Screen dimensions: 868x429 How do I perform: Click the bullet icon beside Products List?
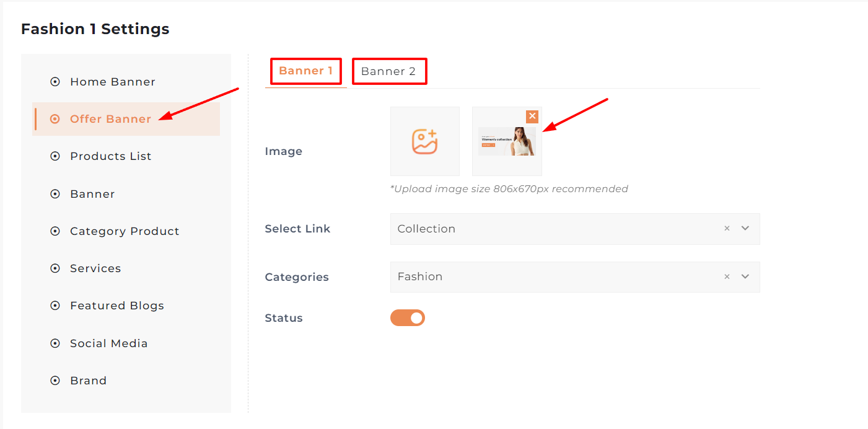pyautogui.click(x=55, y=156)
